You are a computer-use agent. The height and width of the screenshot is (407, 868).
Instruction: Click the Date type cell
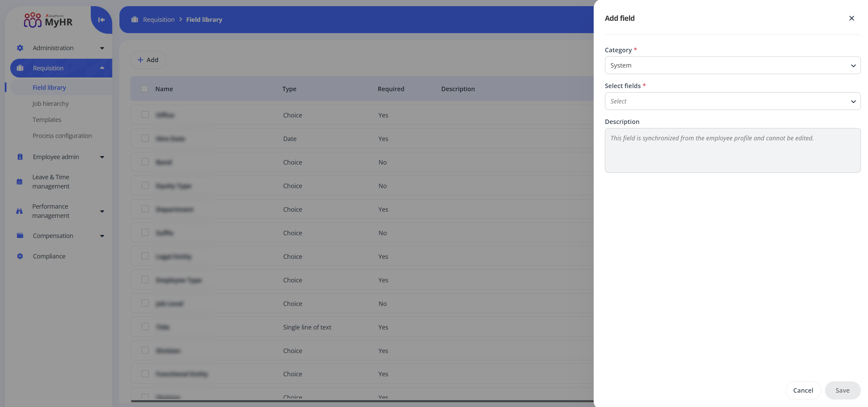click(290, 139)
